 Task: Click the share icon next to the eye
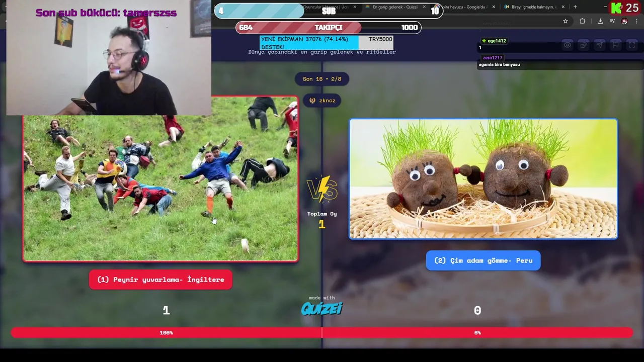(584, 45)
